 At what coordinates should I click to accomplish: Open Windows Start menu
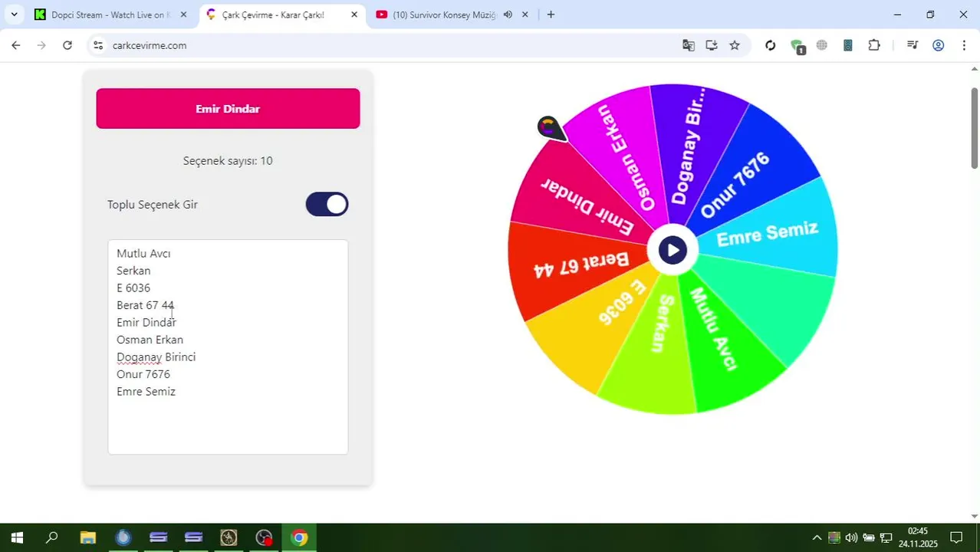point(17,537)
